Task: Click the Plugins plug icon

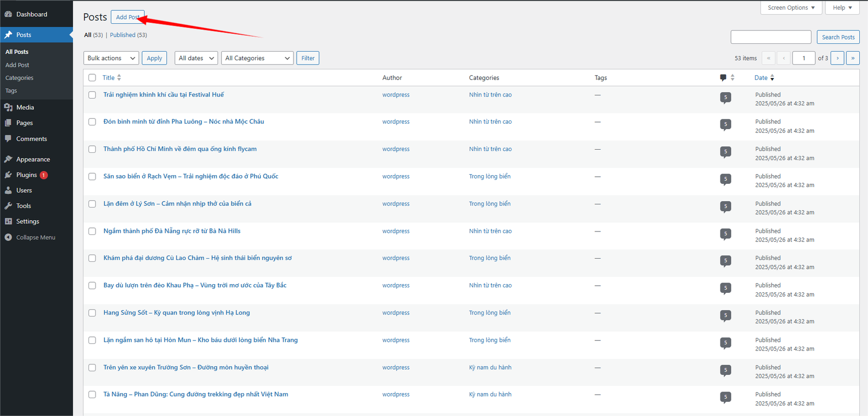Action: click(8, 175)
